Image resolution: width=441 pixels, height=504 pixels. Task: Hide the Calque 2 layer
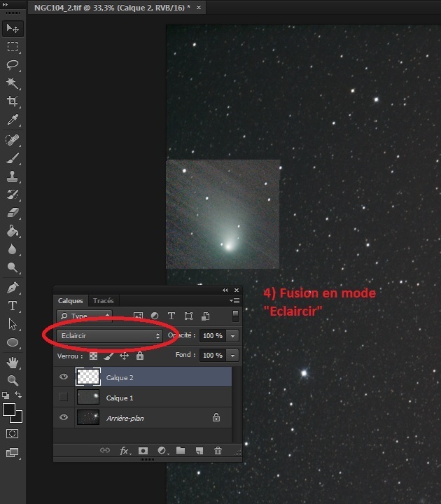64,377
